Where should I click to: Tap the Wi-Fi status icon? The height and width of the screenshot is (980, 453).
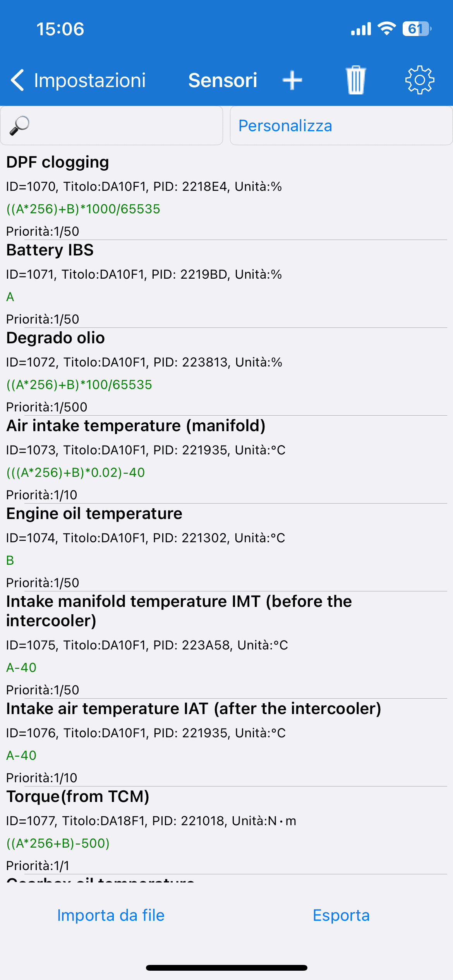[x=386, y=29]
